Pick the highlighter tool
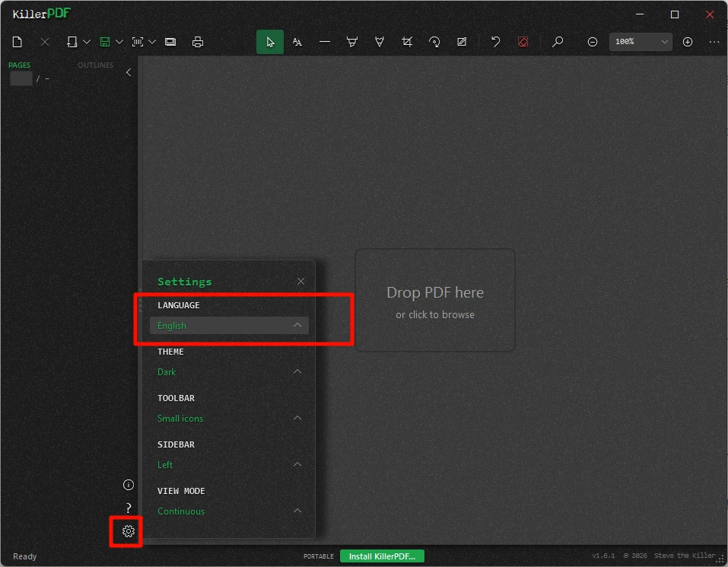The width and height of the screenshot is (728, 567). pos(352,42)
